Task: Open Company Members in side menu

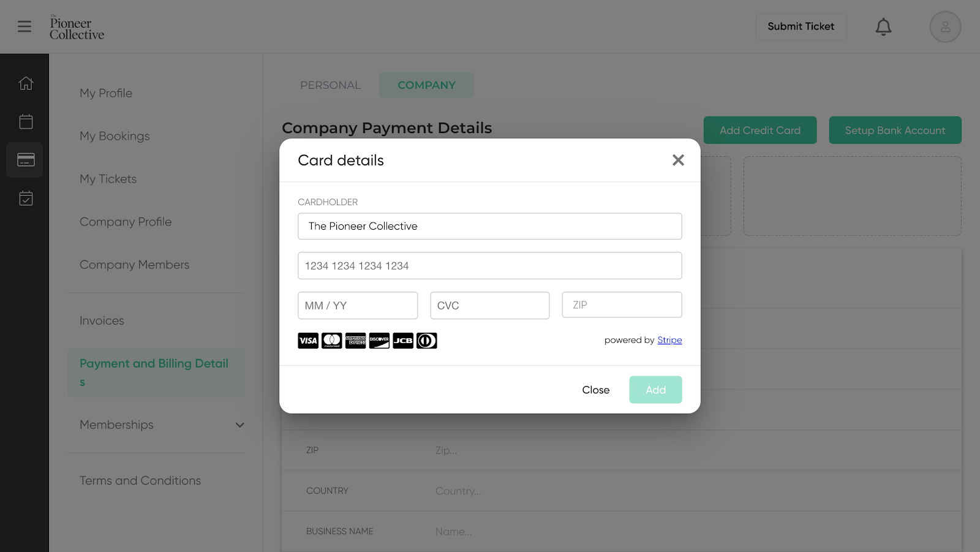Action: 134,265
